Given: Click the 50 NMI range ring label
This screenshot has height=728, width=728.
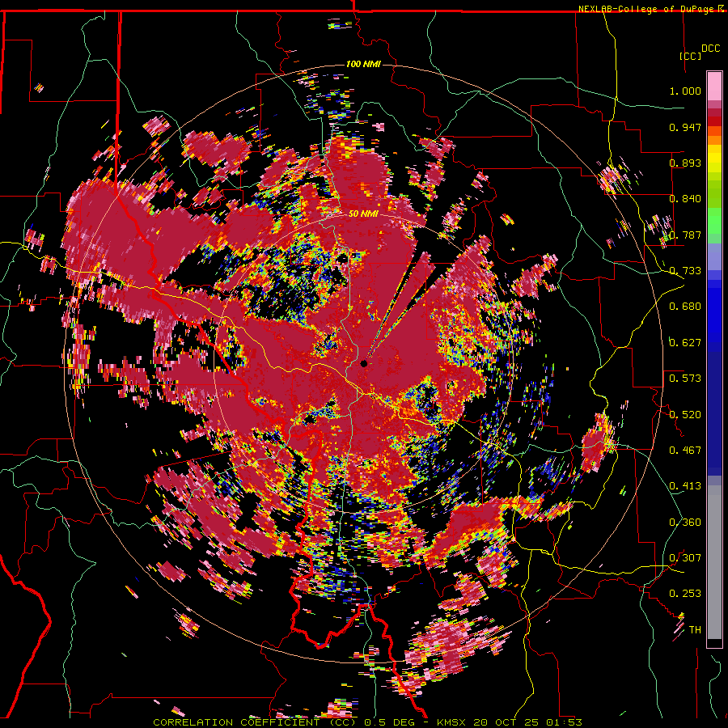Looking at the screenshot, I should pyautogui.click(x=363, y=214).
